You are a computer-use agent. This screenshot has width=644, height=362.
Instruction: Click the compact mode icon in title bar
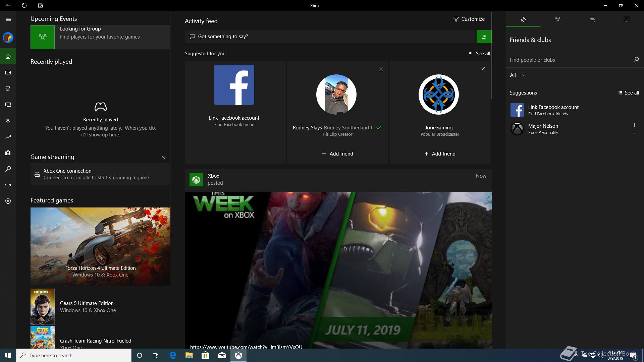tap(40, 5)
